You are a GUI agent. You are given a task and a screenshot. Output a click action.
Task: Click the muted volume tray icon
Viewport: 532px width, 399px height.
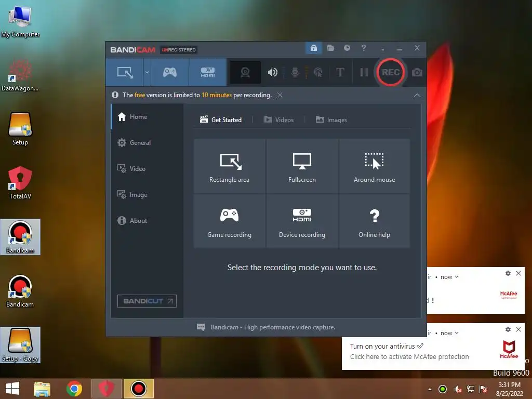click(x=458, y=389)
